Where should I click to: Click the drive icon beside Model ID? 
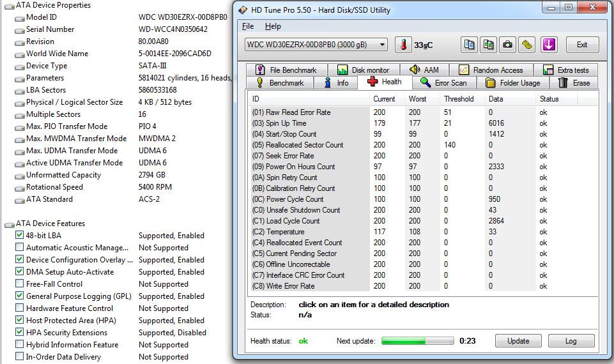tap(19, 18)
